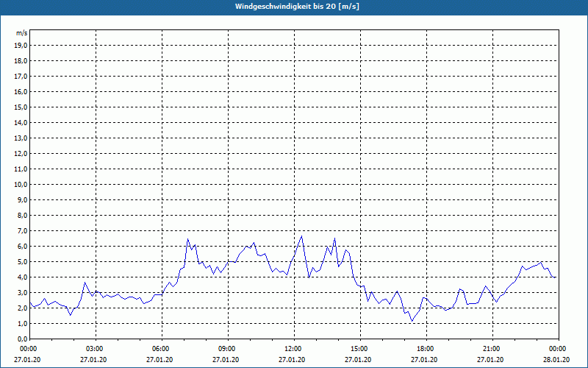The image size is (588, 368).
Task: Select the '06:00' time label
Action: pos(162,349)
